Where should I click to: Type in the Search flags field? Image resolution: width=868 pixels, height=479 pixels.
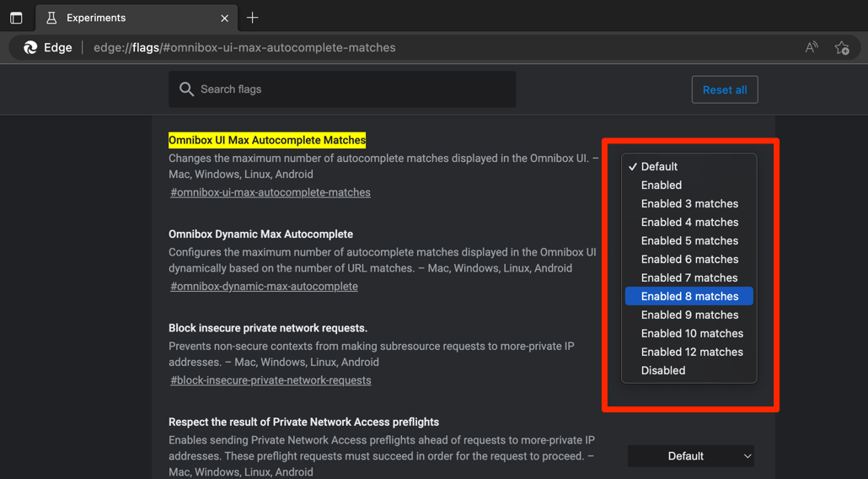coord(354,89)
